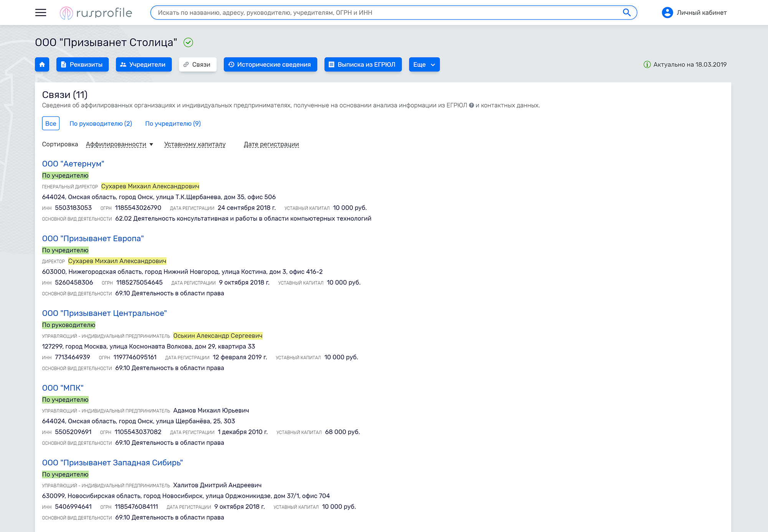Viewport: 768px width, 532px height.
Task: Click the 68 000 руб. capital value
Action: pos(343,432)
